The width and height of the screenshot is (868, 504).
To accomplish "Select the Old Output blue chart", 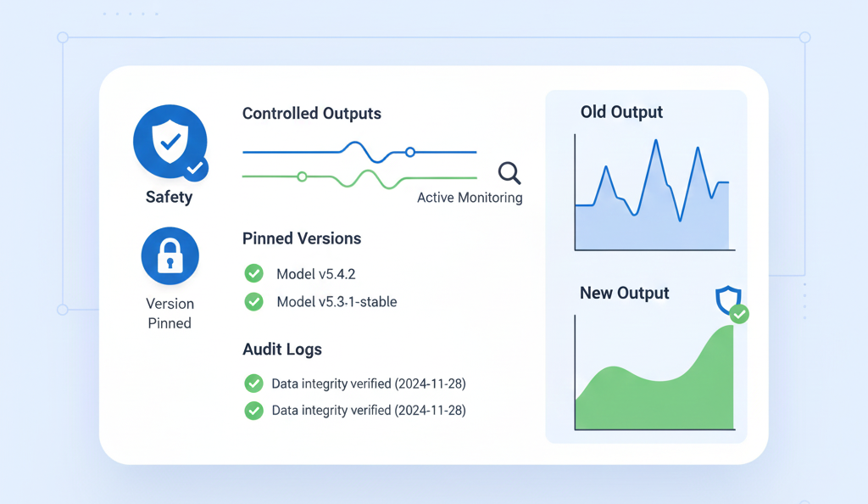I will [x=654, y=193].
